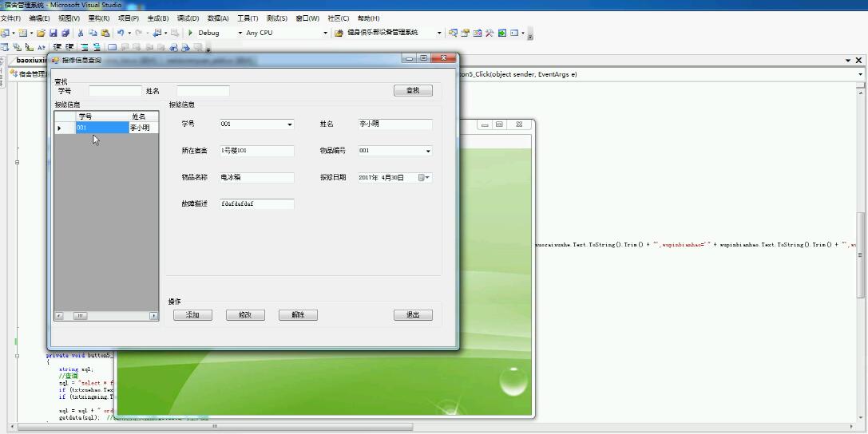Screen dimensions: 868x434
Task: Open the Toolbox hammer-wrench icon
Action: [x=489, y=33]
